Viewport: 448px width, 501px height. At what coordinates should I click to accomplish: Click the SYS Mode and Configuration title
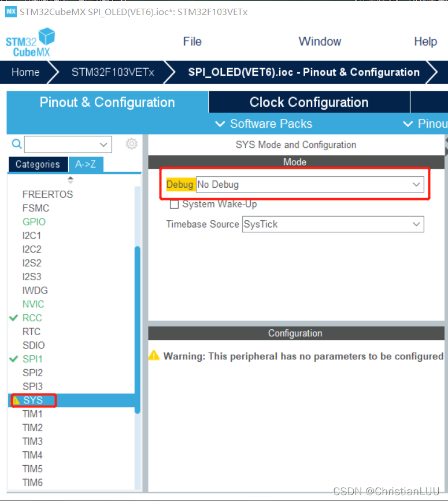296,144
